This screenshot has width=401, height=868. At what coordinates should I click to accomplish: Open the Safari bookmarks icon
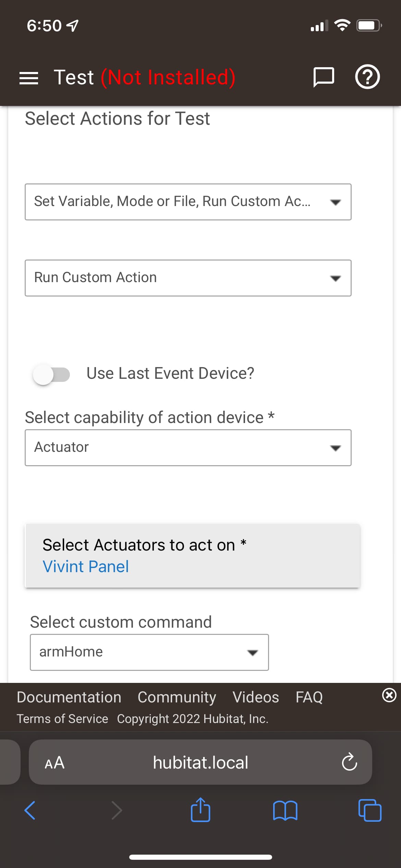pos(285,810)
